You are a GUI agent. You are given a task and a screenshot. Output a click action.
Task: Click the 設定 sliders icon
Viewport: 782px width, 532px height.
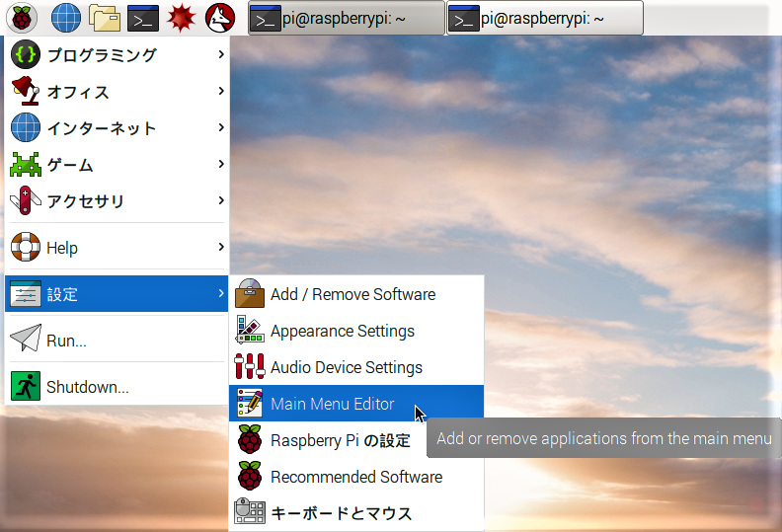tap(26, 294)
